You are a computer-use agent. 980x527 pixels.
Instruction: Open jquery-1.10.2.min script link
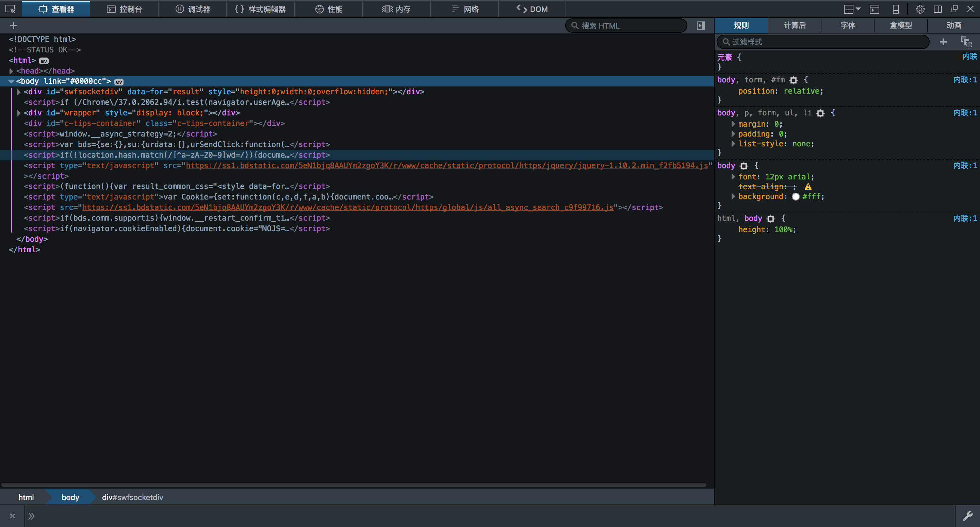point(447,165)
